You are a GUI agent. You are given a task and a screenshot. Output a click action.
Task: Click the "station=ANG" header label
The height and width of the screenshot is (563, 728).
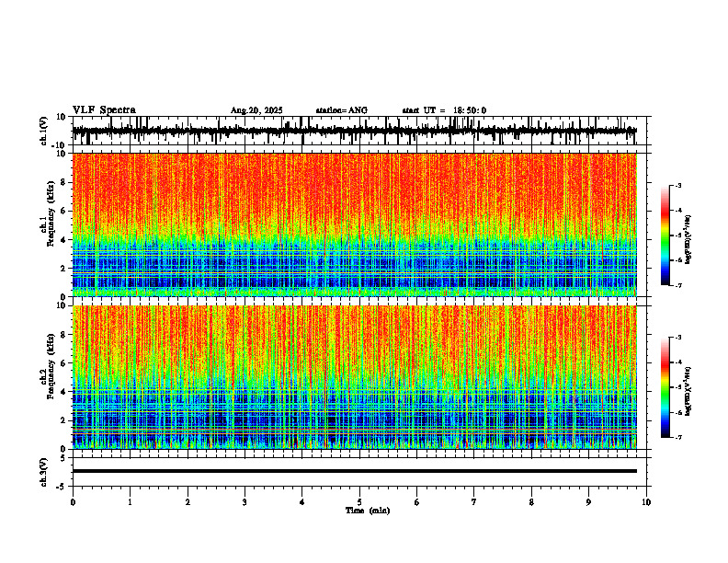pyautogui.click(x=342, y=110)
